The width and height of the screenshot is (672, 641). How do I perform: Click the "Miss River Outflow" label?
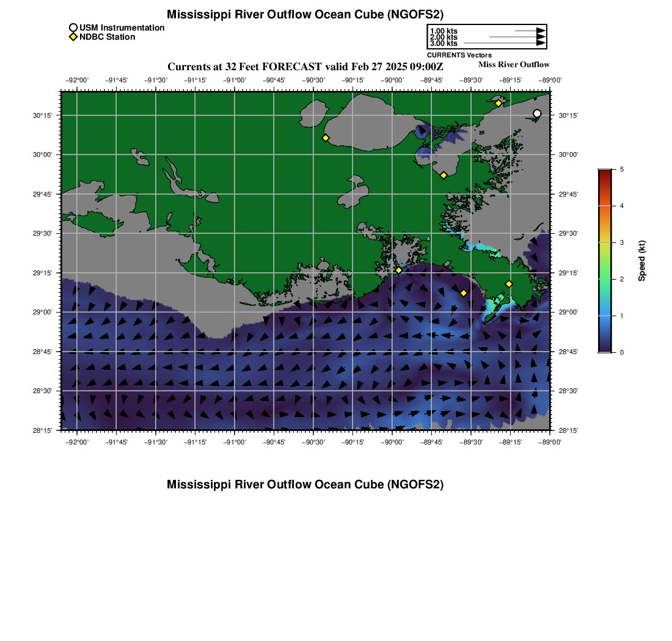pyautogui.click(x=514, y=65)
